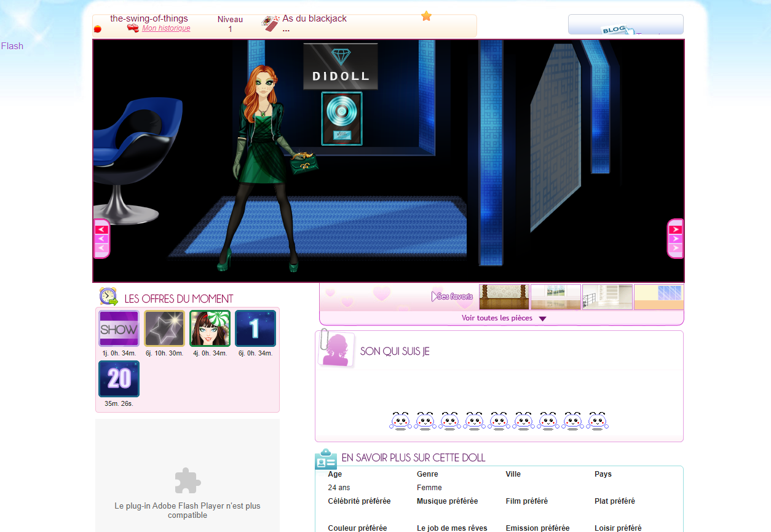Click the doll silhouette profile icon
Viewport: 771px width, 532px height.
point(336,349)
